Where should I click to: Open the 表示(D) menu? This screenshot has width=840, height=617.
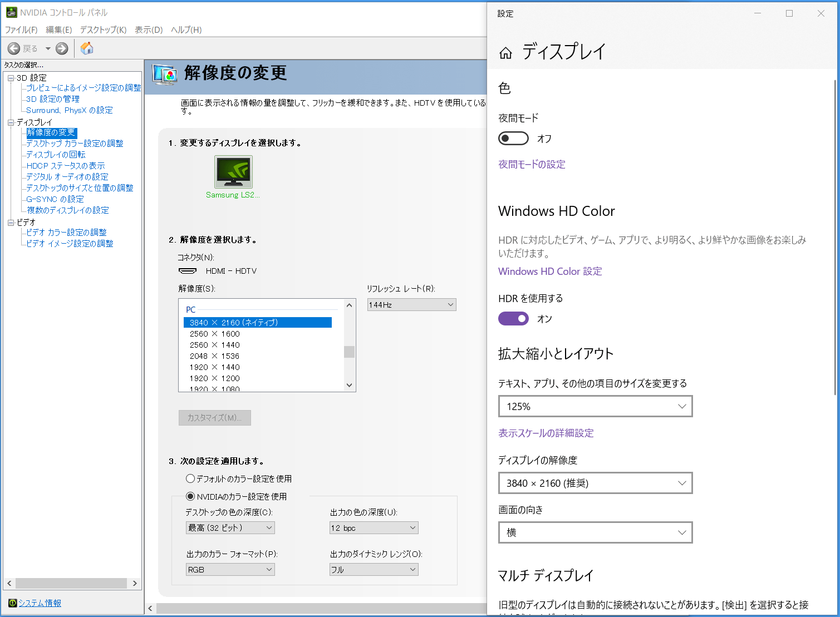tap(149, 29)
